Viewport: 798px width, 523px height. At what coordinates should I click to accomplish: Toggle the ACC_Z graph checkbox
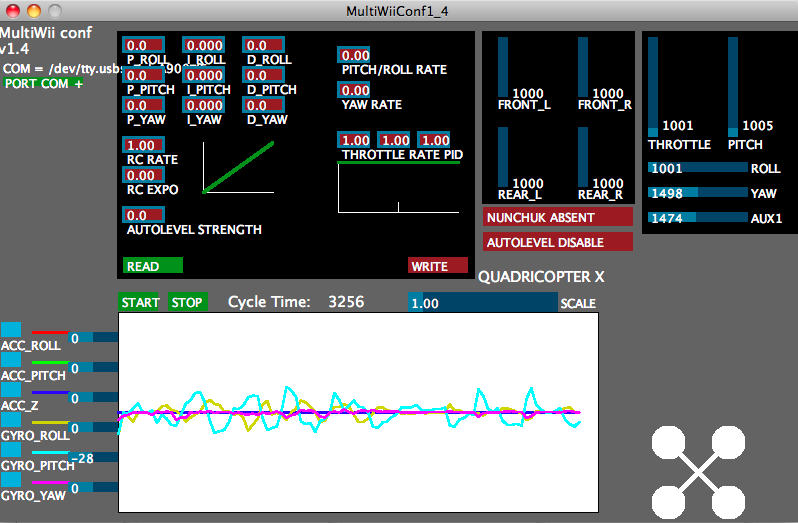pos(11,390)
